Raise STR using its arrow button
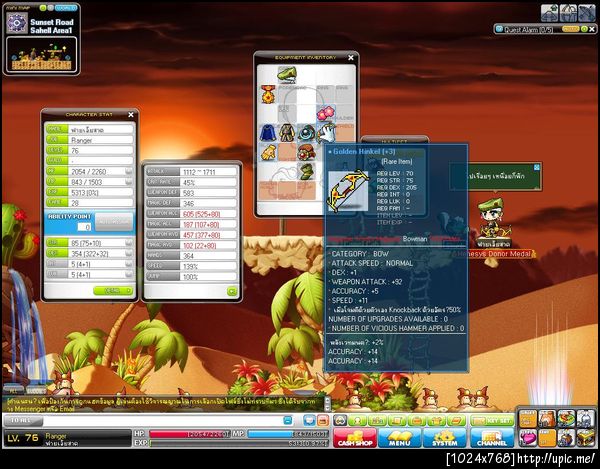 click(129, 243)
